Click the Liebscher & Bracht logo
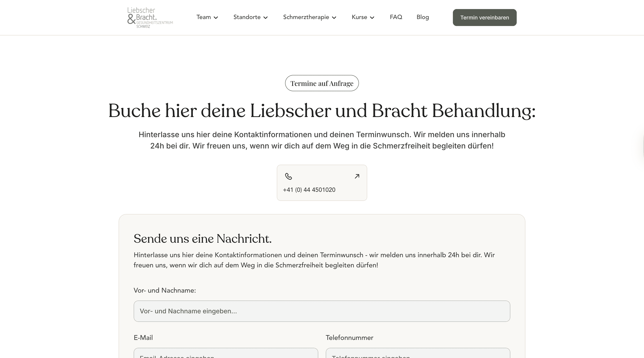This screenshot has height=358, width=644. click(150, 18)
